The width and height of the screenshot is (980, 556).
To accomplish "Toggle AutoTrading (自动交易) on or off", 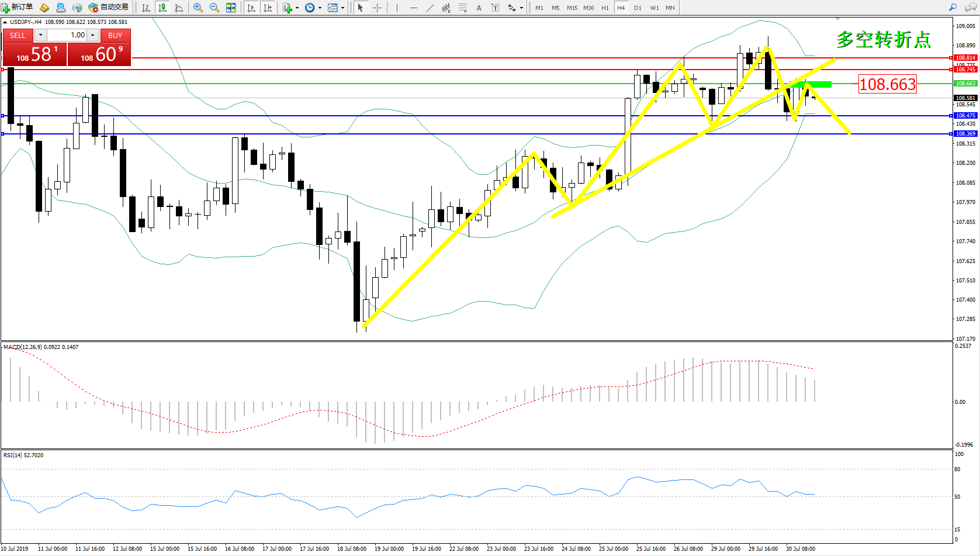I will click(x=109, y=8).
